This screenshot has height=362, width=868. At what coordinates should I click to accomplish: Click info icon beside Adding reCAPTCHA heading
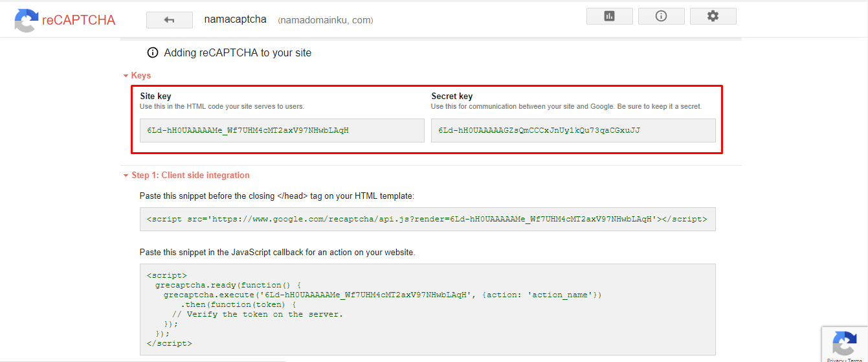153,52
